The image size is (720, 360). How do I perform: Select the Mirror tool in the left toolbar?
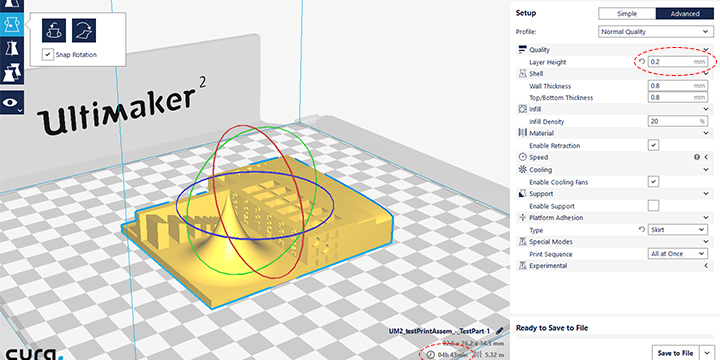coord(11,48)
